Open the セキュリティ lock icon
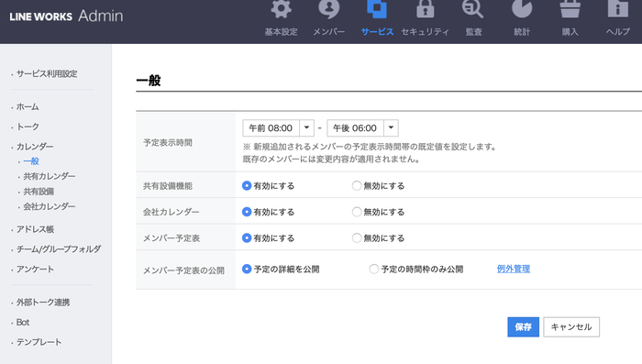This screenshot has width=642, height=364. click(x=425, y=9)
